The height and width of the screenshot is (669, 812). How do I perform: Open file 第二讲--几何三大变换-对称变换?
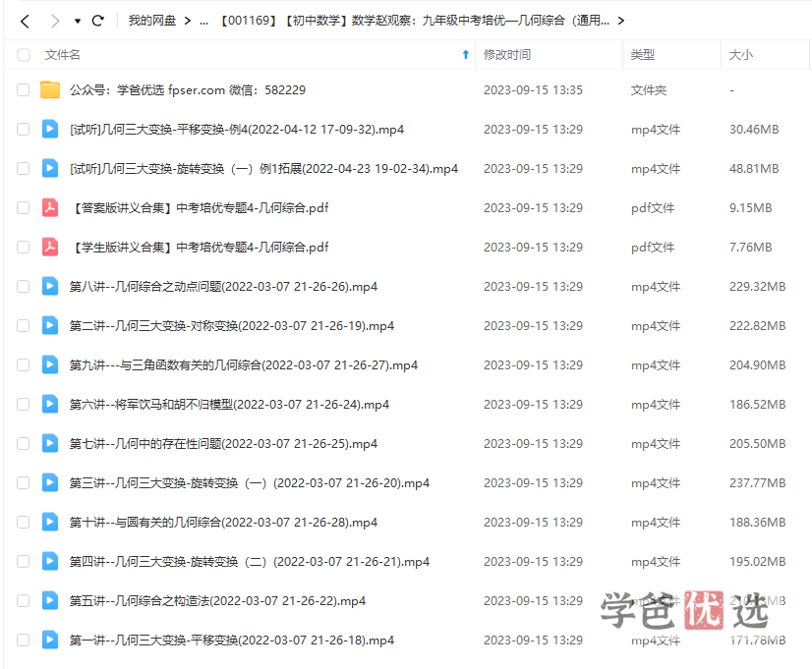click(232, 326)
